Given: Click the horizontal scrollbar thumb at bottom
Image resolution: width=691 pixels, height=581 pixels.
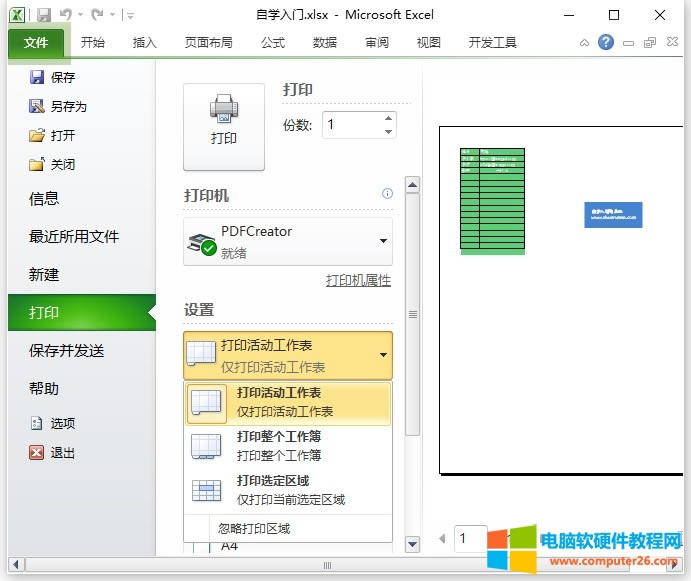Looking at the screenshot, I should click(x=327, y=565).
